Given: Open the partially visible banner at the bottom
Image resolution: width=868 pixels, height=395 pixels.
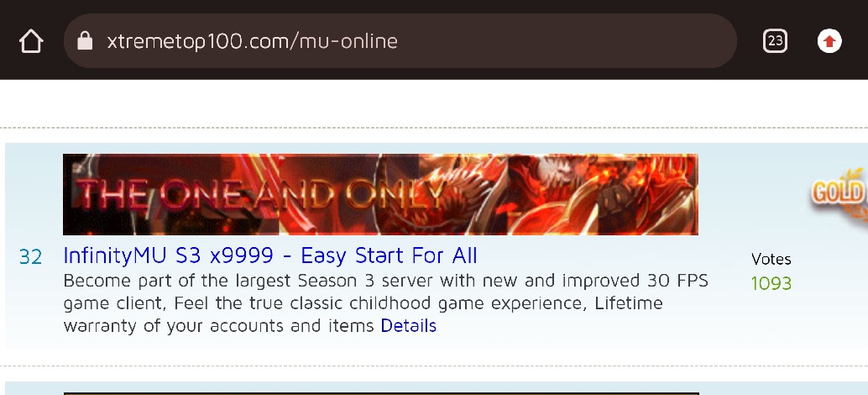Looking at the screenshot, I should click(x=381, y=393).
